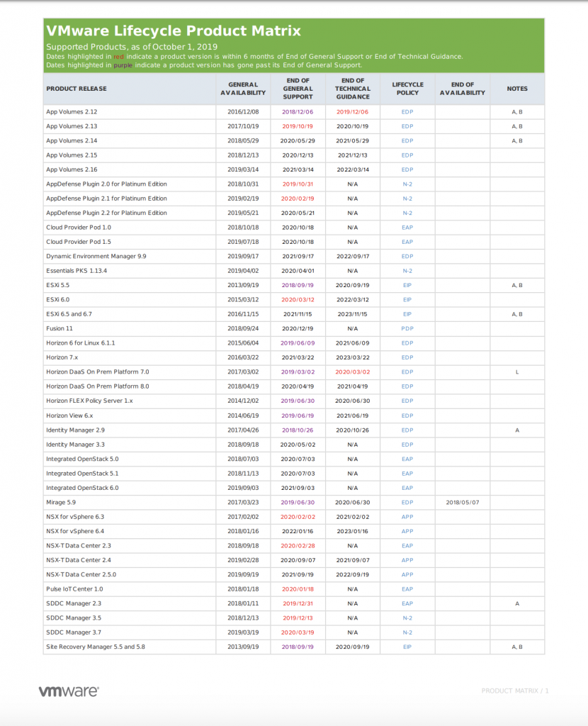Image resolution: width=588 pixels, height=726 pixels.
Task: Click the LIFECYCLE POLICY column header
Action: point(408,88)
